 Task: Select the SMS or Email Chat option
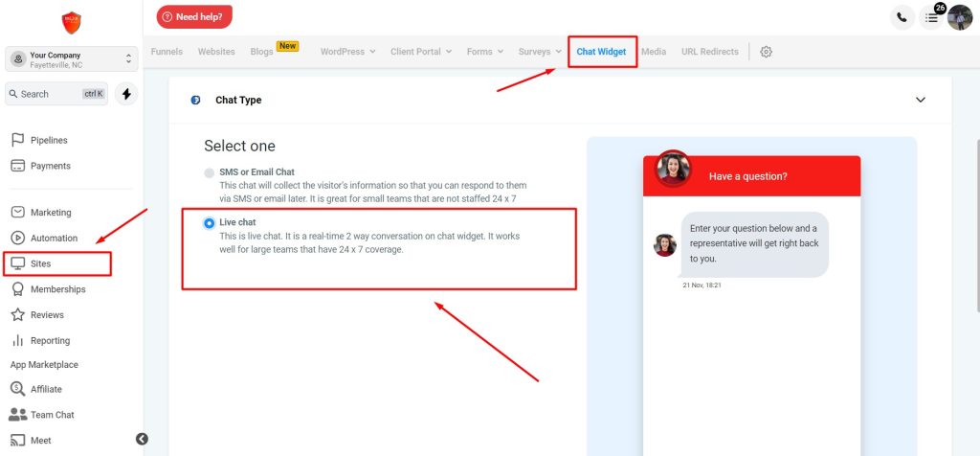209,173
